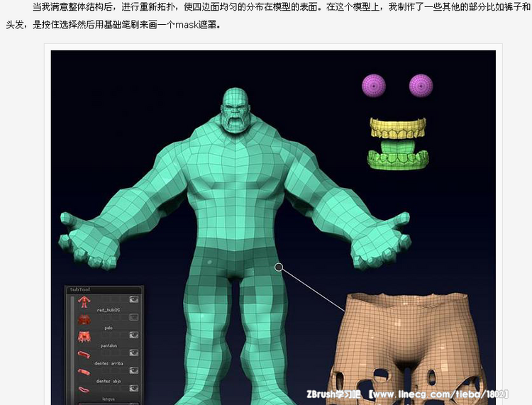Click the SubTool list vertical scrollbar

point(72,350)
